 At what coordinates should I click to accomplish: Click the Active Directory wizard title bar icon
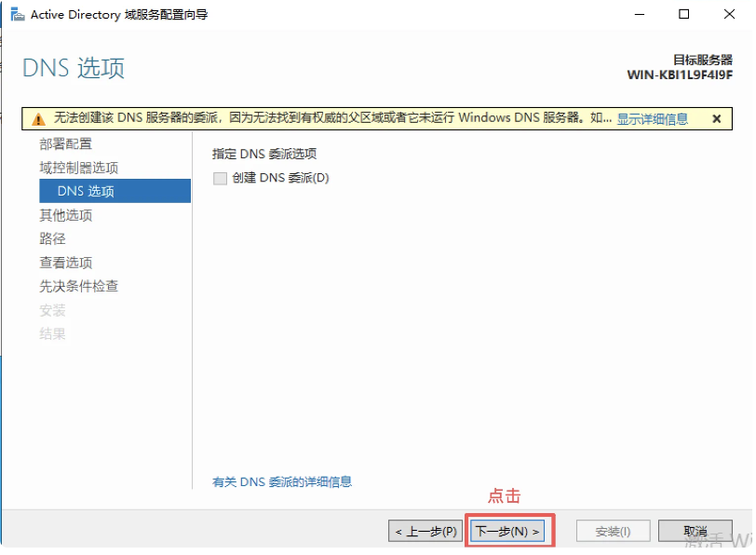17,15
